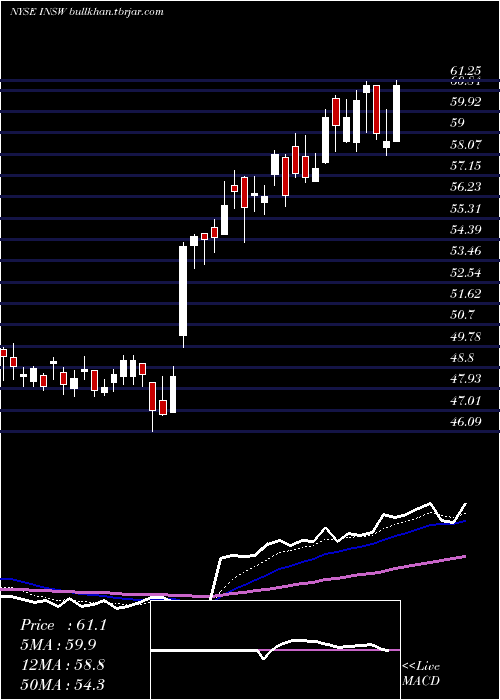This screenshot has width=500, height=700.
Task: Click the blue 12MA line at its right end
Action: click(x=464, y=521)
